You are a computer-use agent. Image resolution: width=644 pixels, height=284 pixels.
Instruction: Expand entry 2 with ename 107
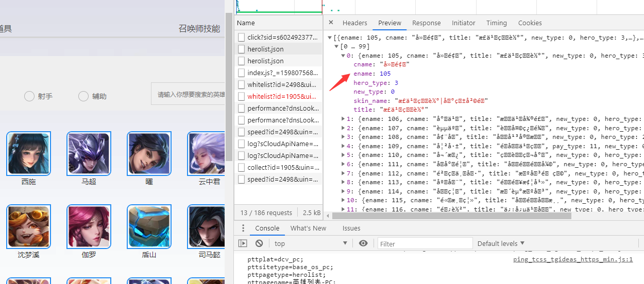pos(343,128)
